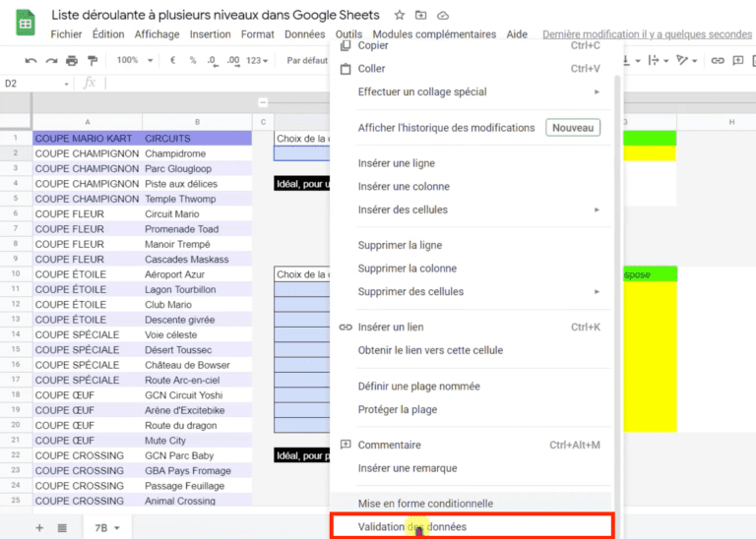Choose Copier in the context menu
The height and width of the screenshot is (539, 756).
(x=472, y=45)
